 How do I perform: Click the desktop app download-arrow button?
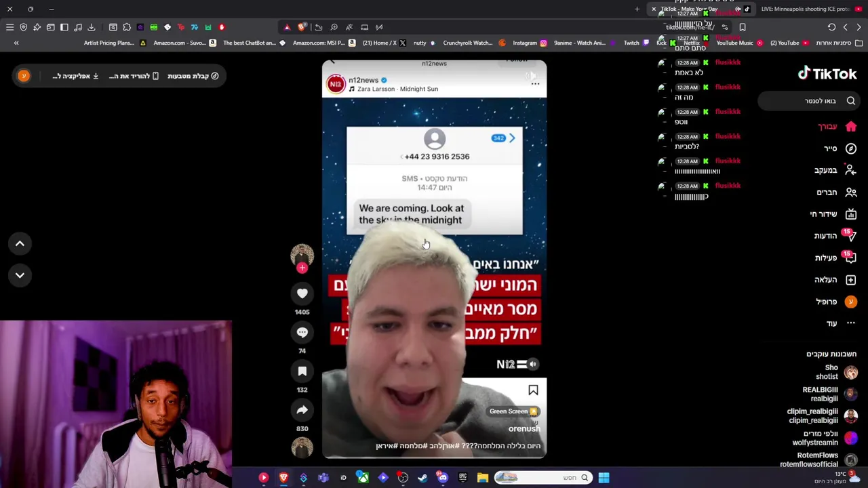tap(76, 76)
